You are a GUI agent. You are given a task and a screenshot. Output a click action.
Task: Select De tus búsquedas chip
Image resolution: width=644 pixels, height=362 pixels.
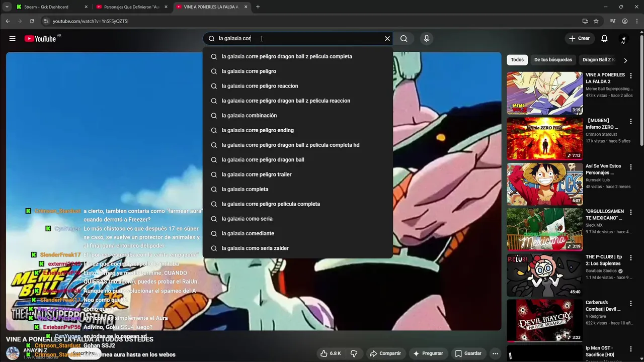coord(553,60)
